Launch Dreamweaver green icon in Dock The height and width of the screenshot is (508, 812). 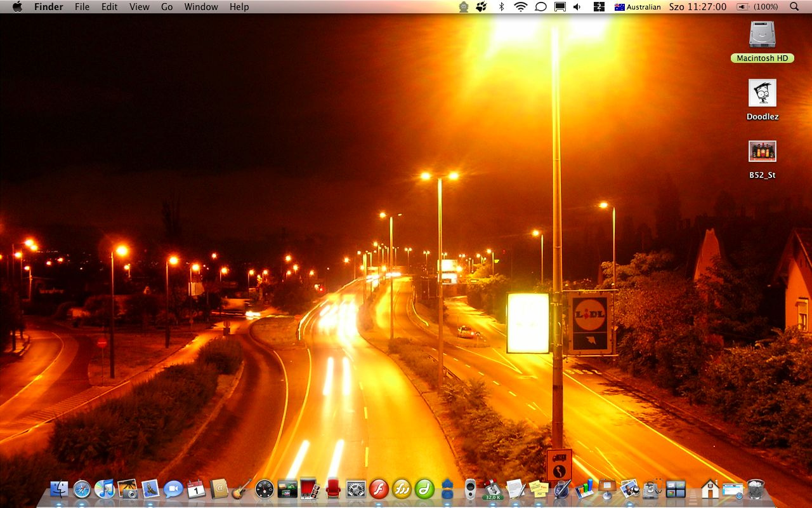(x=424, y=488)
